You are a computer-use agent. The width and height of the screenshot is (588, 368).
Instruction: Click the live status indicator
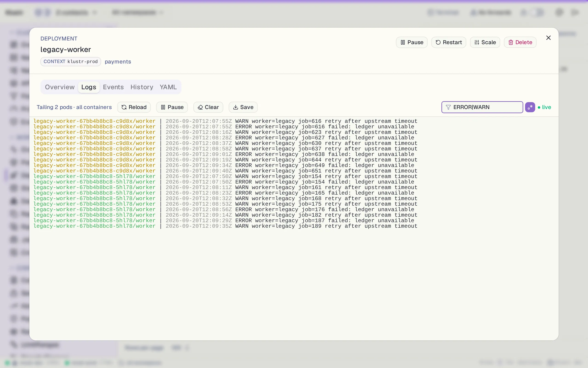(x=545, y=107)
